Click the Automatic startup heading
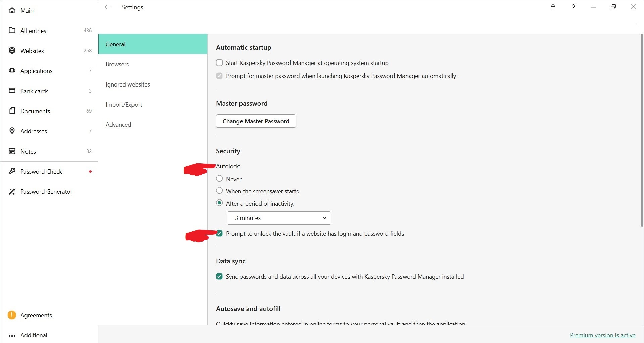The image size is (644, 343). click(x=244, y=47)
